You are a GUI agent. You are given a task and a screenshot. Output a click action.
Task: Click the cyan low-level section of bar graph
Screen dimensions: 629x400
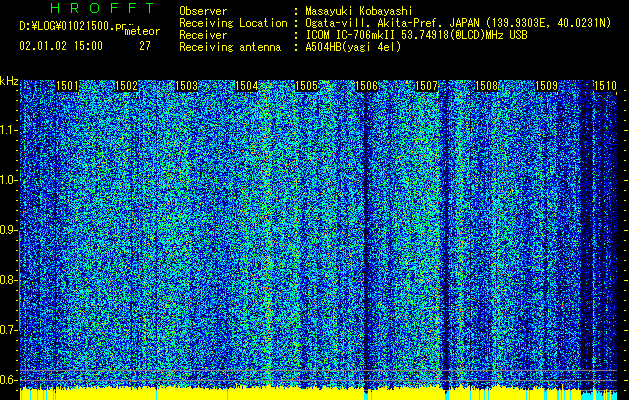599,396
